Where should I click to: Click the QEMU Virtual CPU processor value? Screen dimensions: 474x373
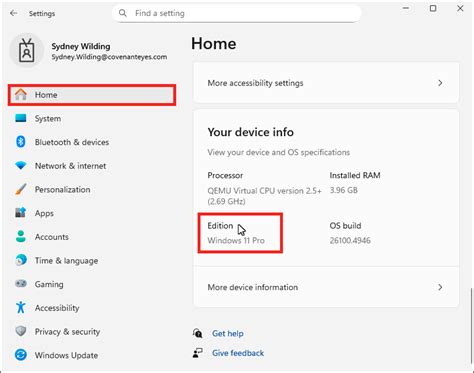point(265,196)
